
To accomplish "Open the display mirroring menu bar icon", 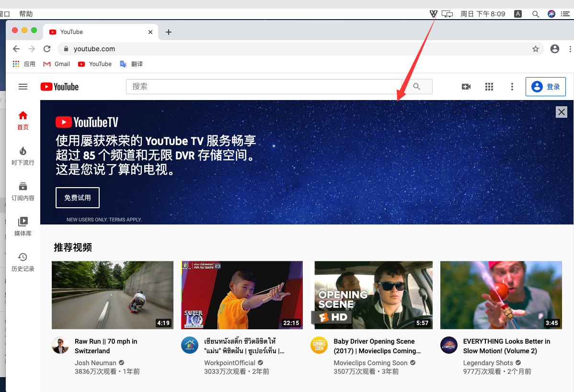I will (447, 14).
